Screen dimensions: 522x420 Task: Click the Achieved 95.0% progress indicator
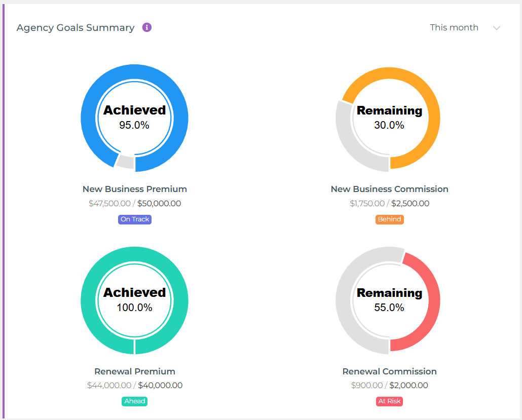tap(134, 117)
